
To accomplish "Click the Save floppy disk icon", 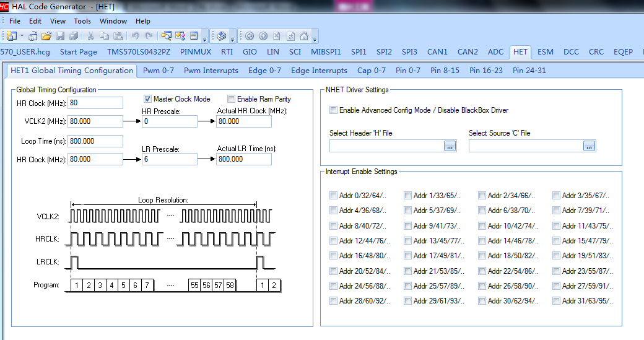I will (61, 36).
